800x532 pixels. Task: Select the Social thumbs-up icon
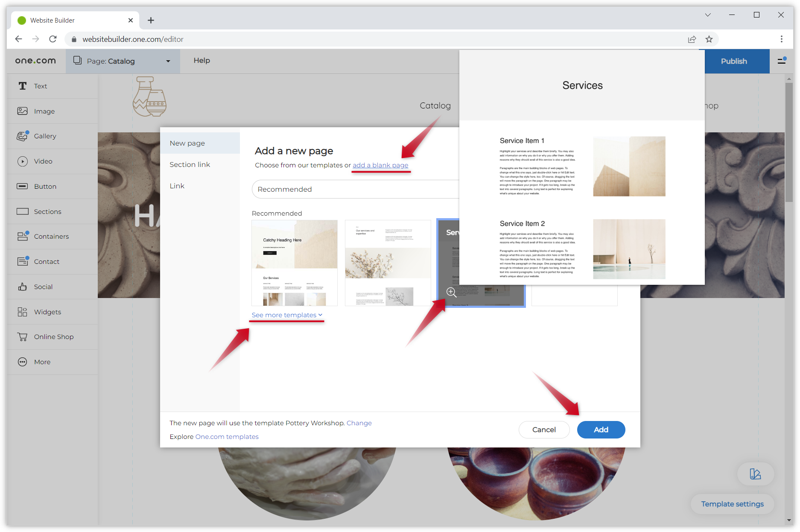click(x=23, y=286)
